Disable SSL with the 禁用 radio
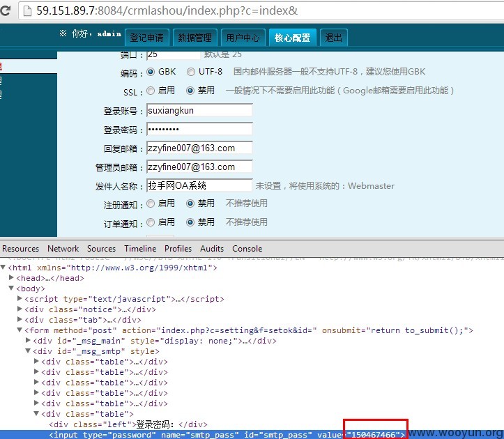The width and height of the screenshot is (504, 439). point(190,91)
